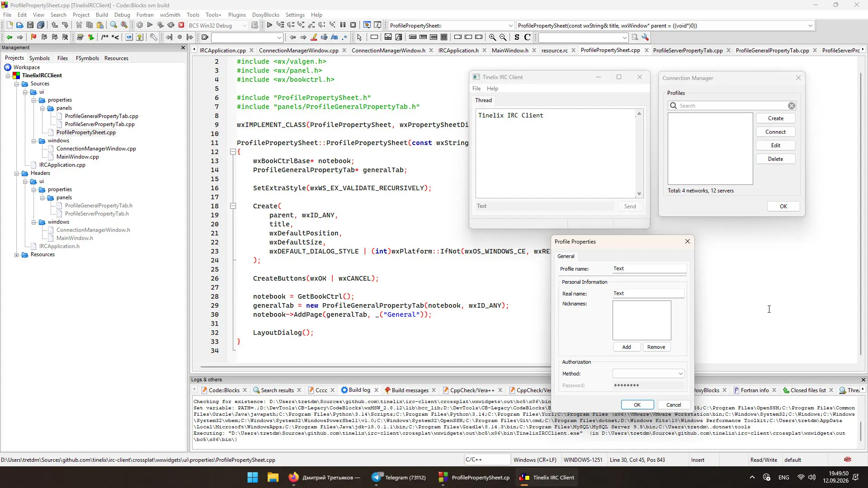Screen dimensions: 868x488
Task: Expand the Resources folder in project tree
Action: pos(17,255)
